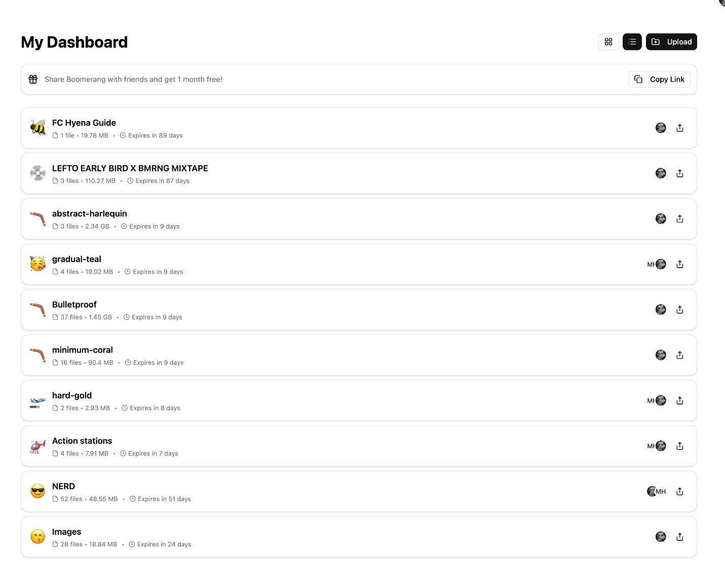Click the Upload button
Image resolution: width=725 pixels, height=588 pixels.
pyautogui.click(x=671, y=42)
